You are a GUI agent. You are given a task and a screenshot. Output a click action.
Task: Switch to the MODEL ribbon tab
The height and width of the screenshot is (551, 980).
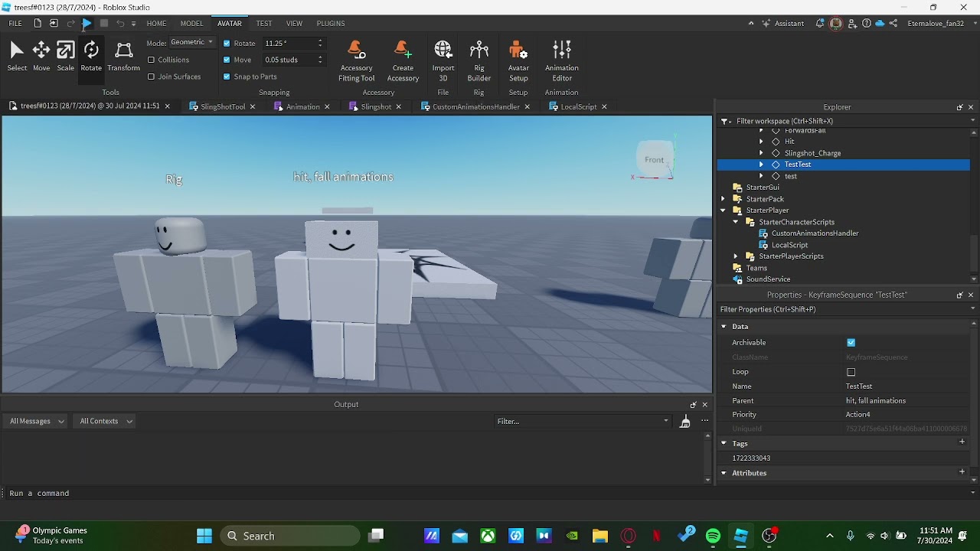[x=191, y=23]
